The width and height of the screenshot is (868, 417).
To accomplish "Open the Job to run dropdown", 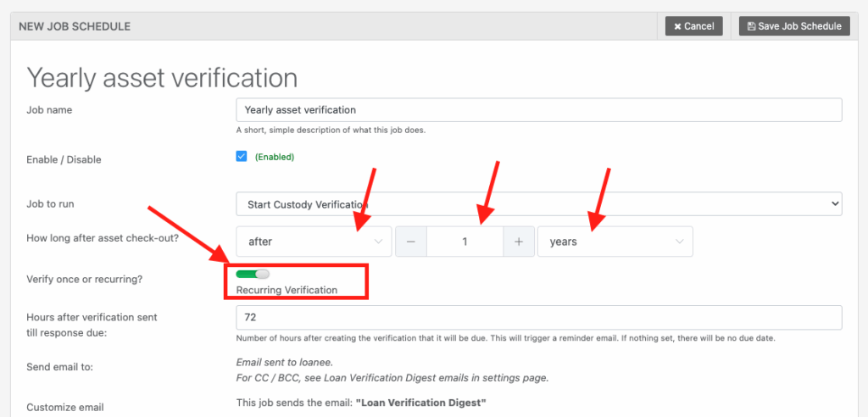I will tap(538, 203).
